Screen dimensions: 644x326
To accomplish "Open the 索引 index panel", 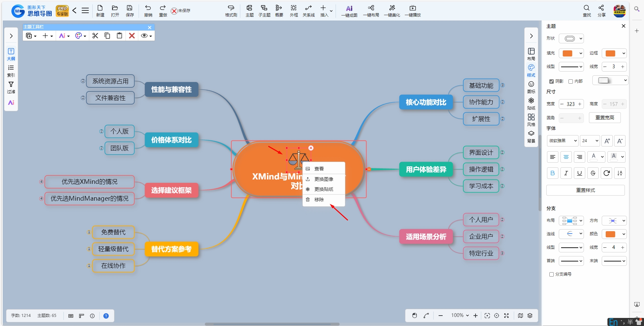I will click(11, 71).
